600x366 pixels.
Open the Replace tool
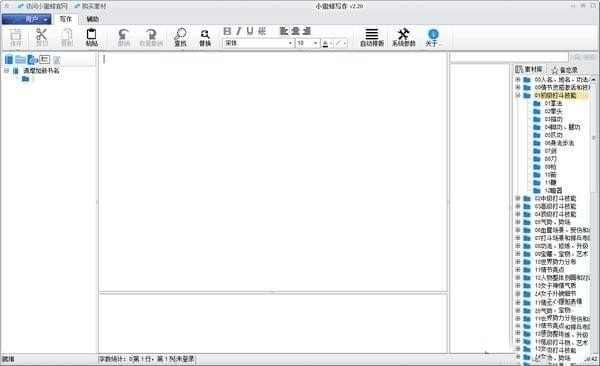[205, 37]
